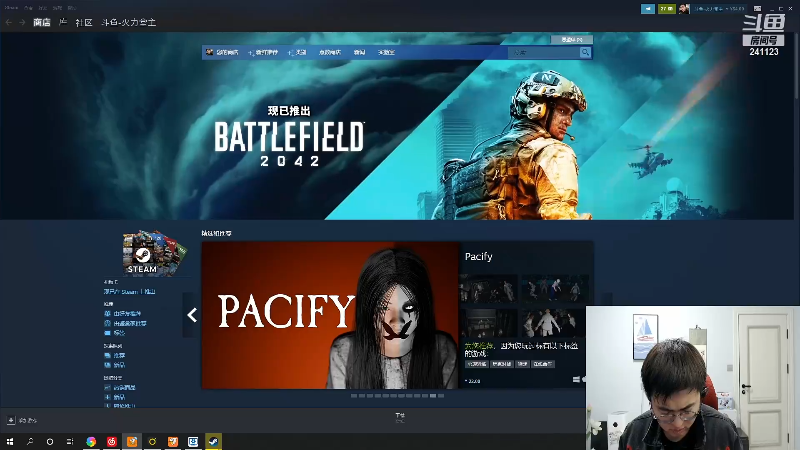Open the Steam gift cards image
The height and width of the screenshot is (450, 800).
click(153, 253)
